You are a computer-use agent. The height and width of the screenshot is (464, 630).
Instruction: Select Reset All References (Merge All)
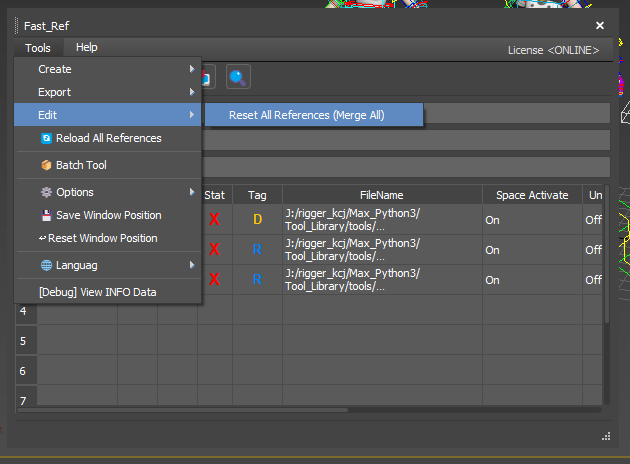(306, 115)
